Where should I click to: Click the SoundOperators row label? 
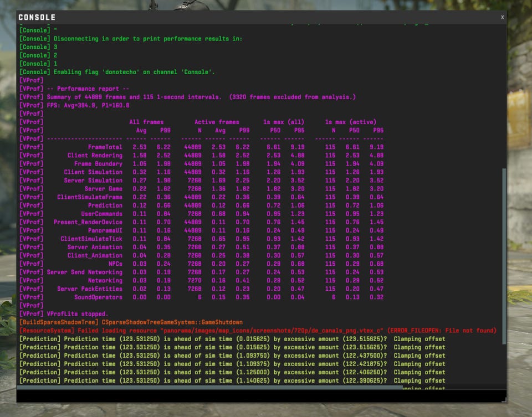98,297
